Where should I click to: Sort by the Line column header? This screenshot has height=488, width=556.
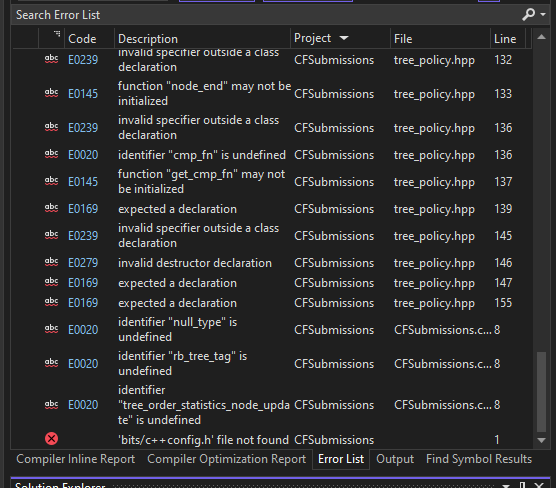point(505,39)
